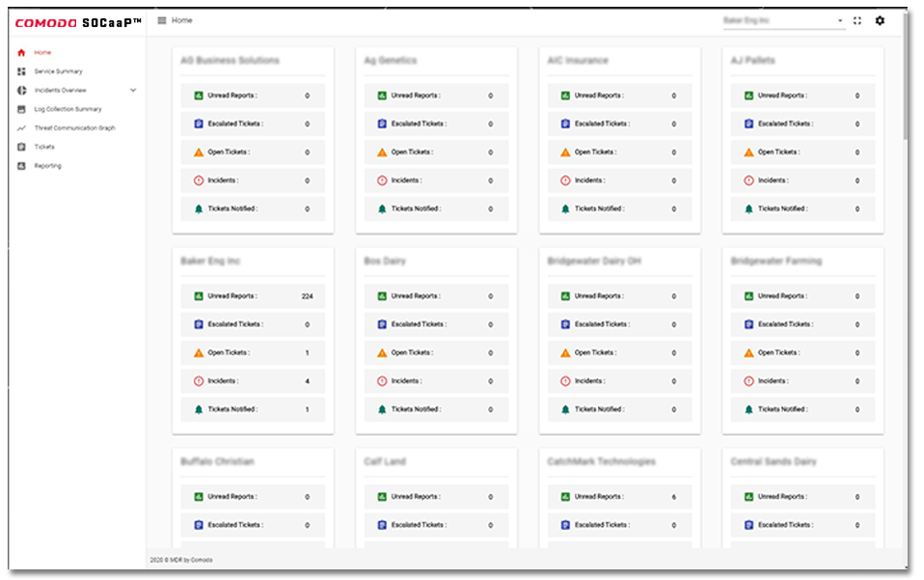The height and width of the screenshot is (580, 924).
Task: Click Tickets Notified bell icon in AG Business Solutions card
Action: (199, 208)
